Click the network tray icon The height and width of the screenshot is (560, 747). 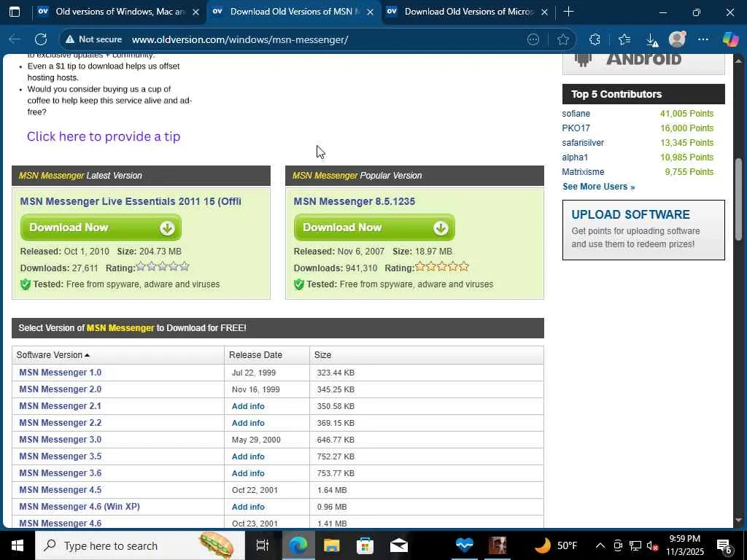click(x=635, y=545)
